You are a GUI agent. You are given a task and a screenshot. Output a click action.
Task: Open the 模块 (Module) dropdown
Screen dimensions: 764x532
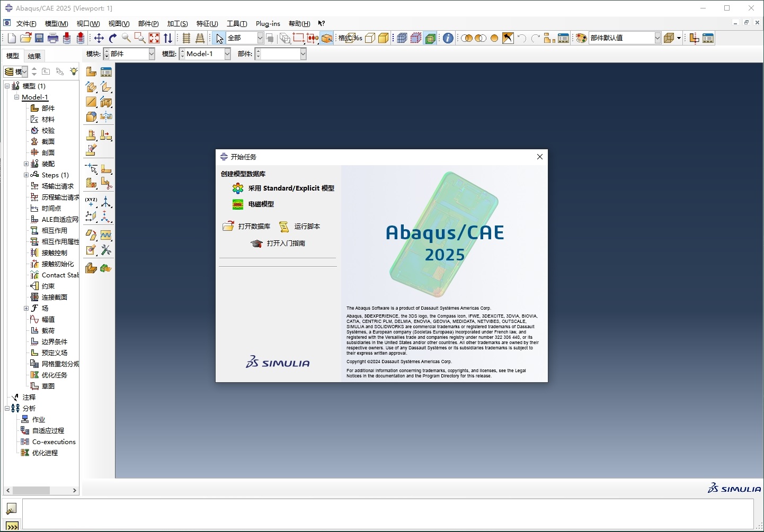click(151, 53)
